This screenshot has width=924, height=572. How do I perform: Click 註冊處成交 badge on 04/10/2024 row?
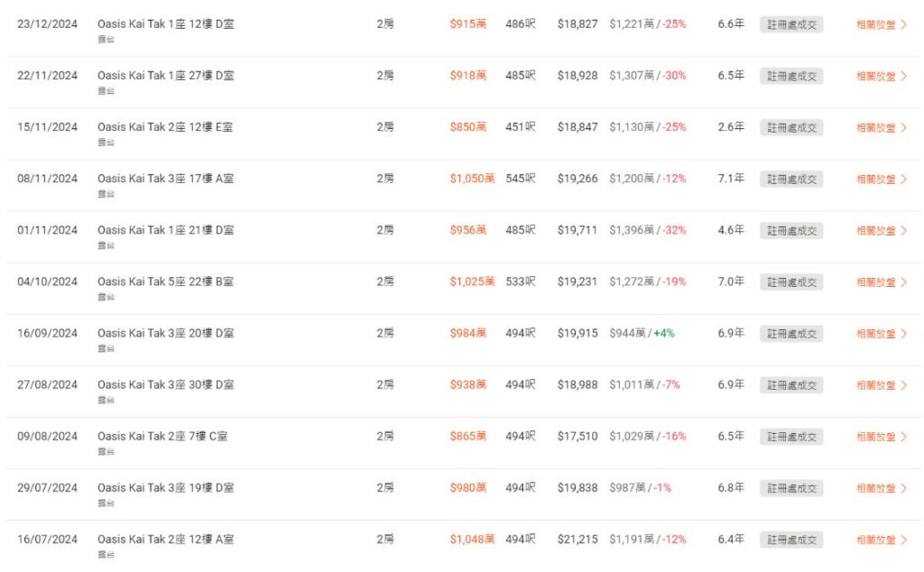[x=791, y=282]
